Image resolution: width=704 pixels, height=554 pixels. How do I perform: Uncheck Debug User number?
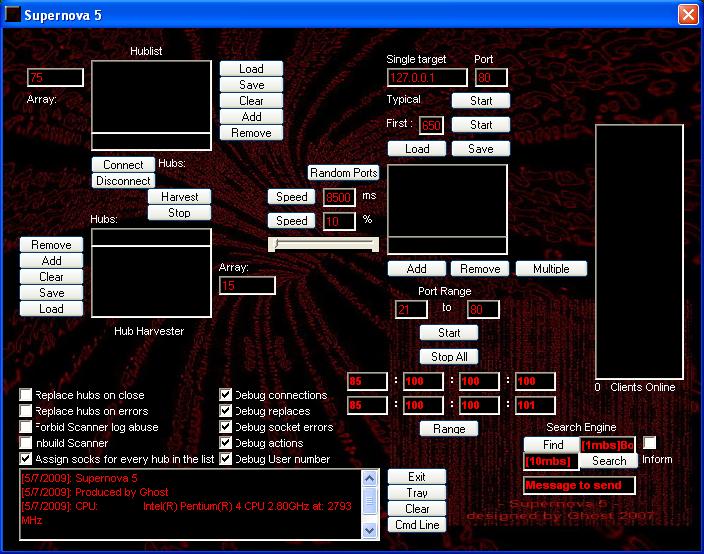coord(225,458)
